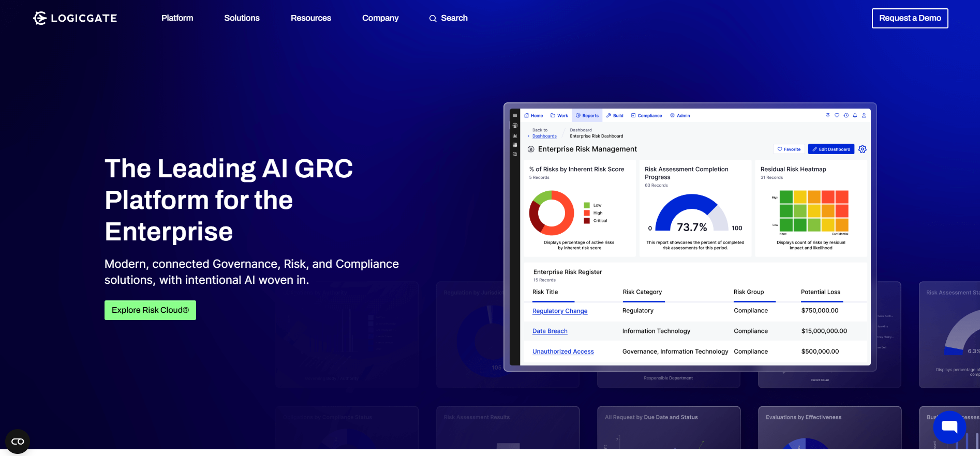This screenshot has height=456, width=980.
Task: Open the user profile icon
Action: coord(864,115)
